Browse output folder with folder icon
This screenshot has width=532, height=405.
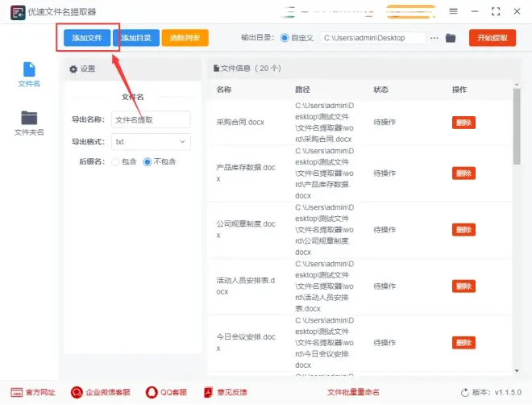point(451,38)
